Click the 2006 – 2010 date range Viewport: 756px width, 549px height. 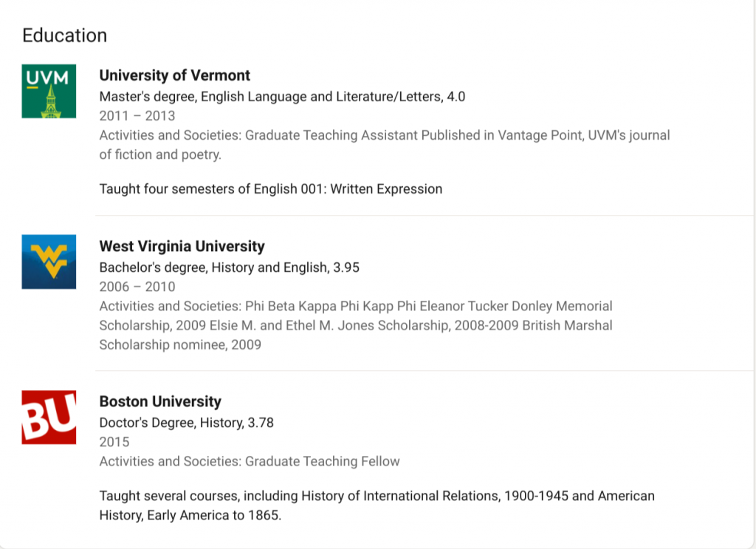point(137,287)
